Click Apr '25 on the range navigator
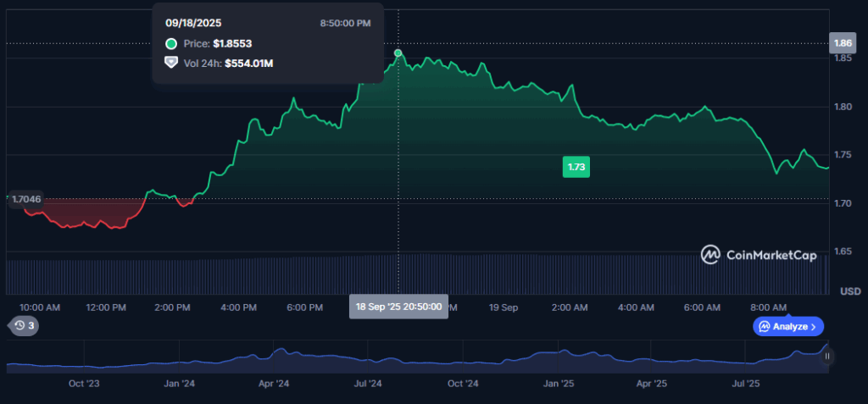Viewport: 868px width, 404px height. 652,384
